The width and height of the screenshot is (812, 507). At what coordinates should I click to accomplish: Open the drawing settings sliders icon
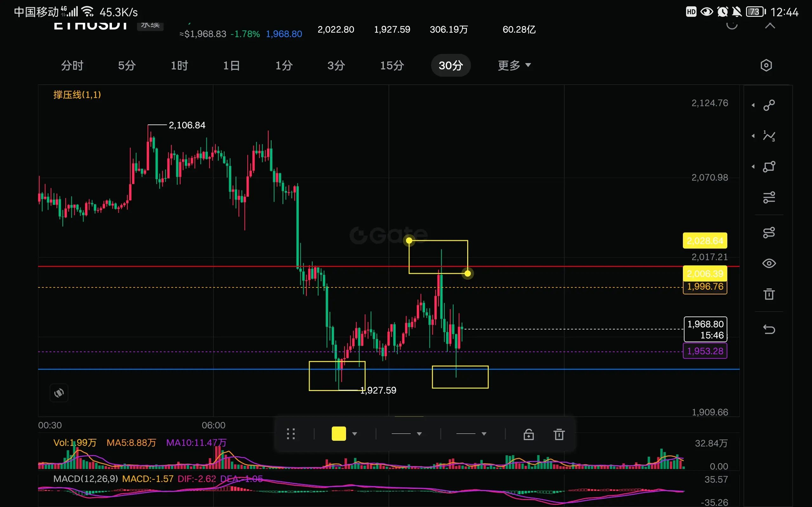click(x=769, y=197)
